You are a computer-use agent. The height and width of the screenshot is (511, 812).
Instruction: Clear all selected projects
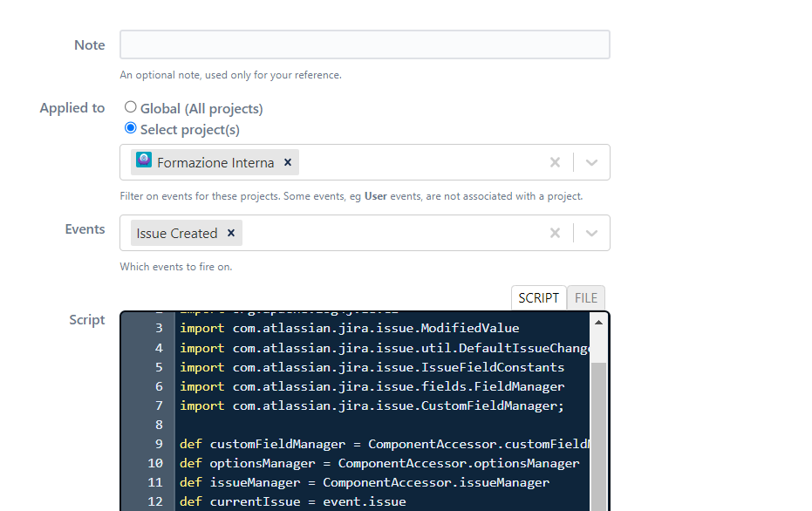point(555,162)
